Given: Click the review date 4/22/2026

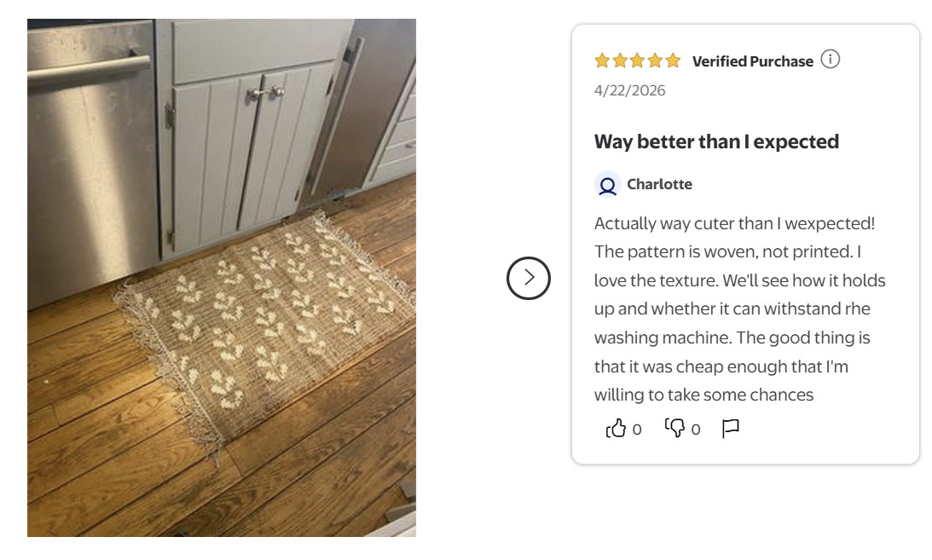Looking at the screenshot, I should pyautogui.click(x=629, y=90).
